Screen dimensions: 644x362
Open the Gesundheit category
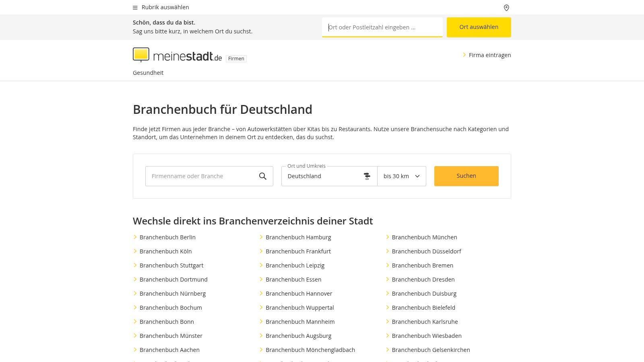pyautogui.click(x=148, y=73)
